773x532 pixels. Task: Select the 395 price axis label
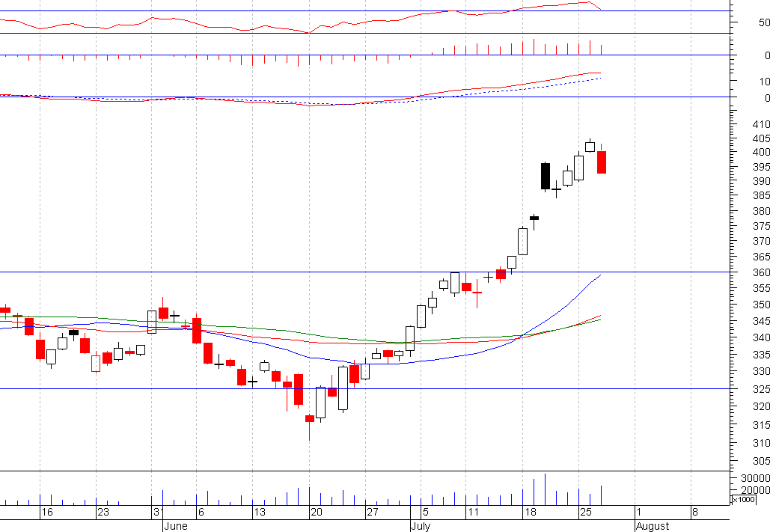(762, 167)
